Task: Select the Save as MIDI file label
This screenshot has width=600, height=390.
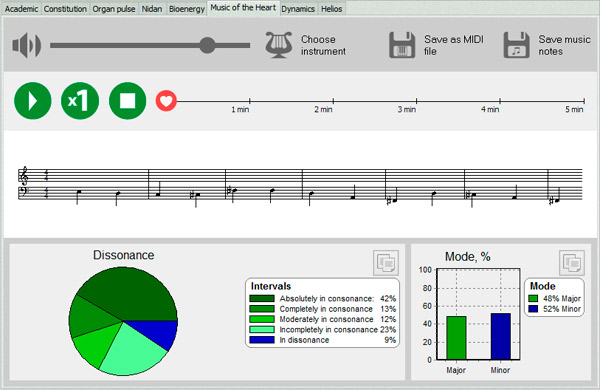Action: pos(454,45)
